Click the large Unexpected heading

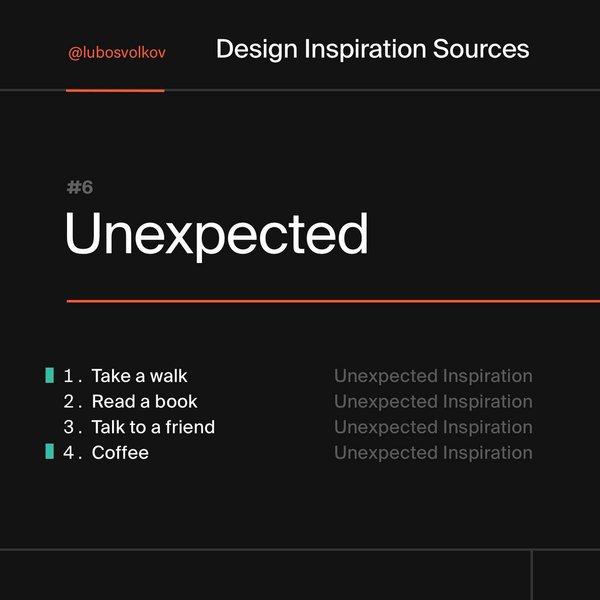click(x=217, y=235)
